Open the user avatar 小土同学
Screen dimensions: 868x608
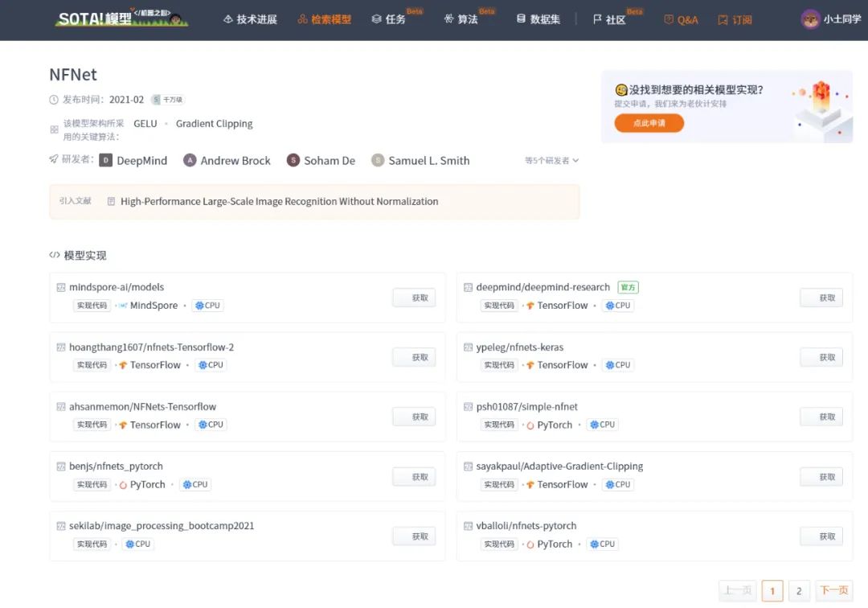point(810,19)
